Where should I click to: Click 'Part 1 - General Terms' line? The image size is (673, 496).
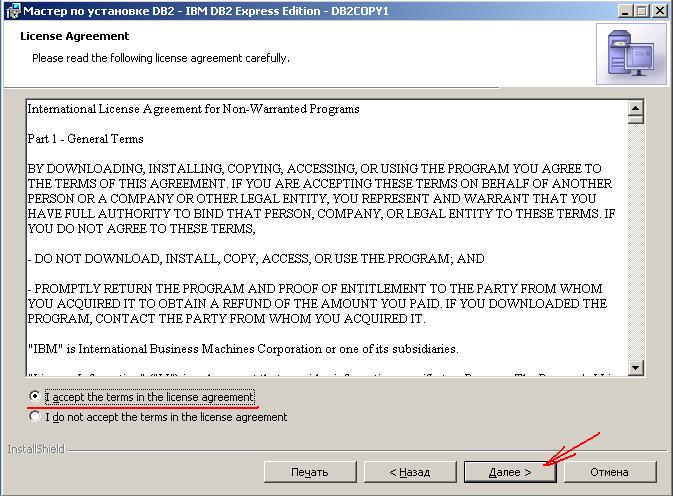85,139
